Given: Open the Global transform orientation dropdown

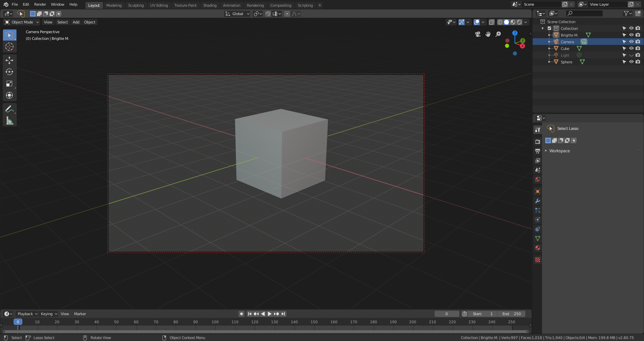Looking at the screenshot, I should pyautogui.click(x=237, y=14).
